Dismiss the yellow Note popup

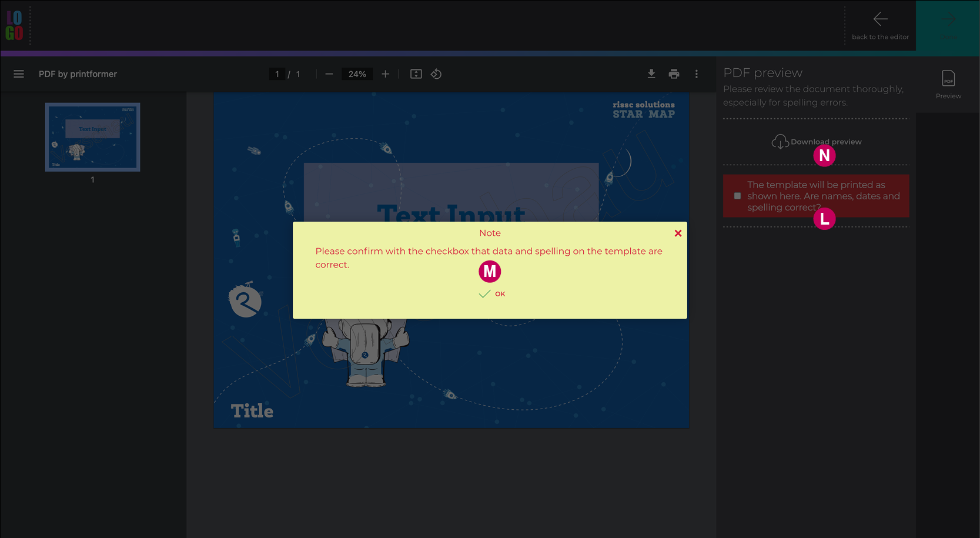point(677,233)
